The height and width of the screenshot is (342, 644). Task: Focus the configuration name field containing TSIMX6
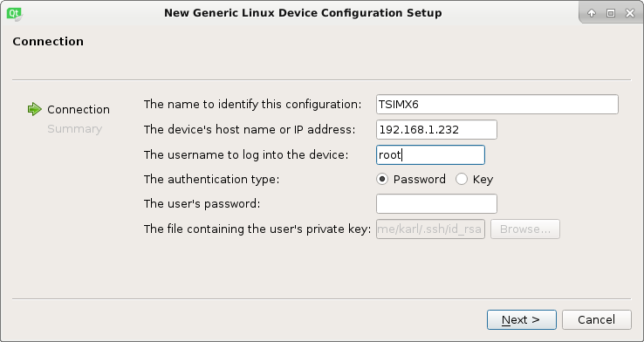point(497,105)
